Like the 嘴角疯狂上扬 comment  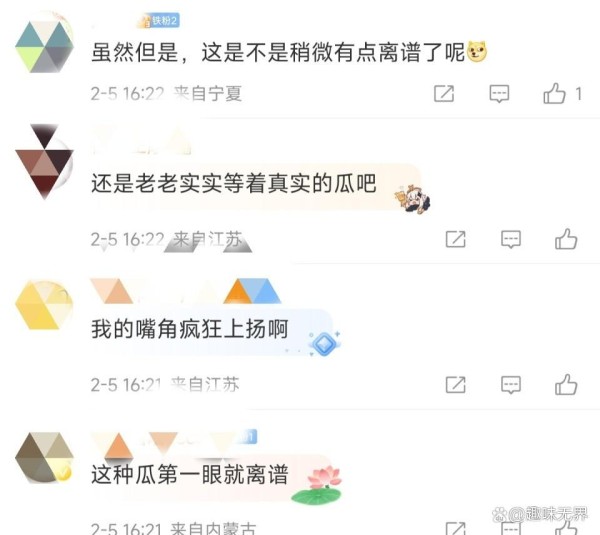[x=566, y=385]
